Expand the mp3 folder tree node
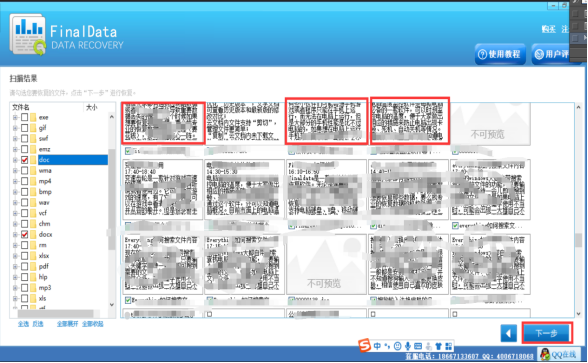Viewport: 588px width, 363px height. click(15, 288)
